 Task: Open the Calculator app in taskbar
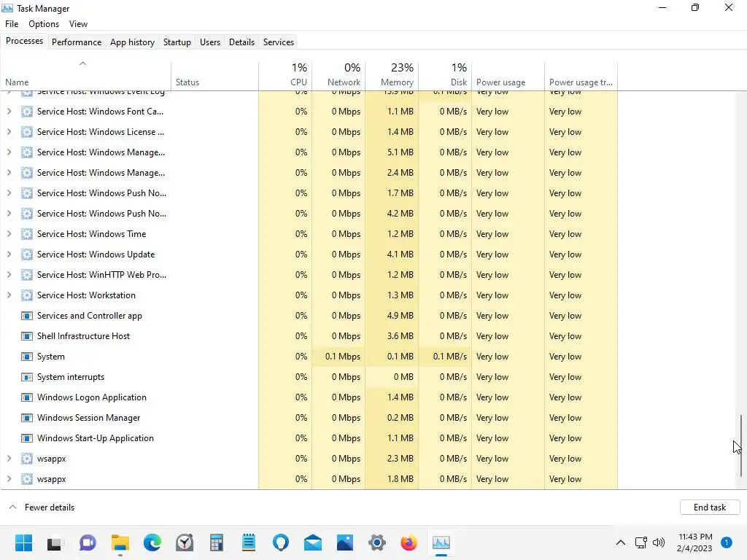pos(217,542)
